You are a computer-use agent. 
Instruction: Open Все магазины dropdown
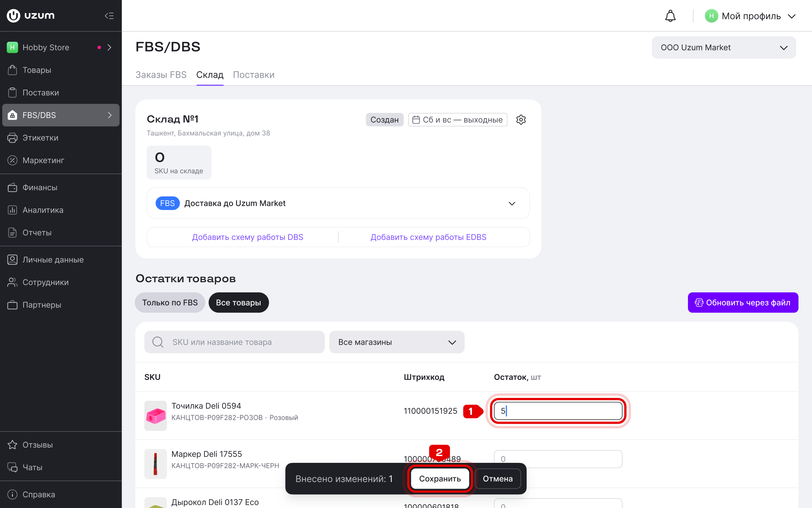[397, 342]
